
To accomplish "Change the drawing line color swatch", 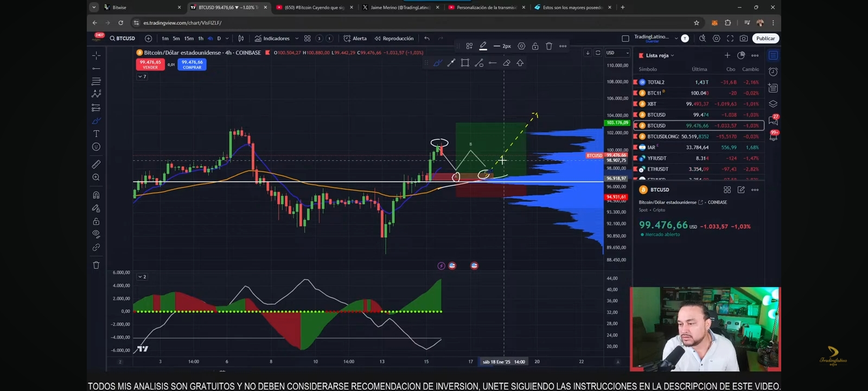I will click(483, 46).
